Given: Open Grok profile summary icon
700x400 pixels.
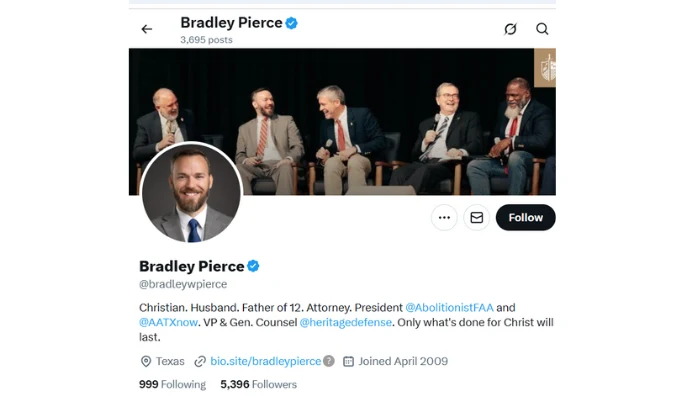Looking at the screenshot, I should tap(510, 29).
